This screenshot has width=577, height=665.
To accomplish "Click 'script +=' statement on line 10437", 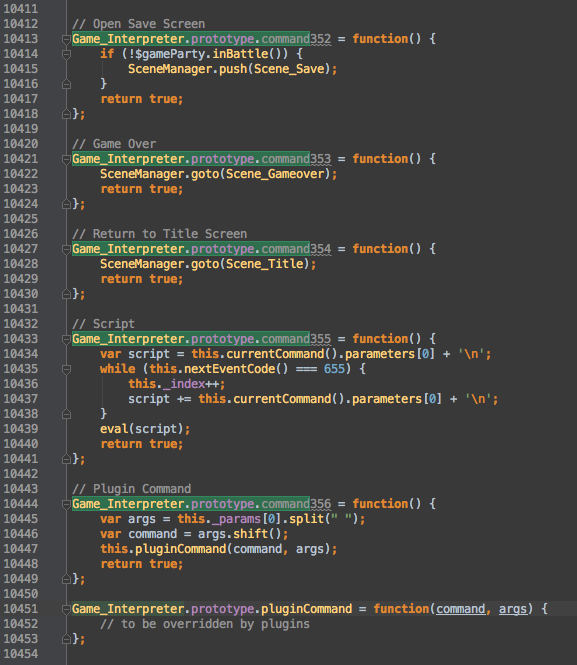I will click(x=159, y=399).
